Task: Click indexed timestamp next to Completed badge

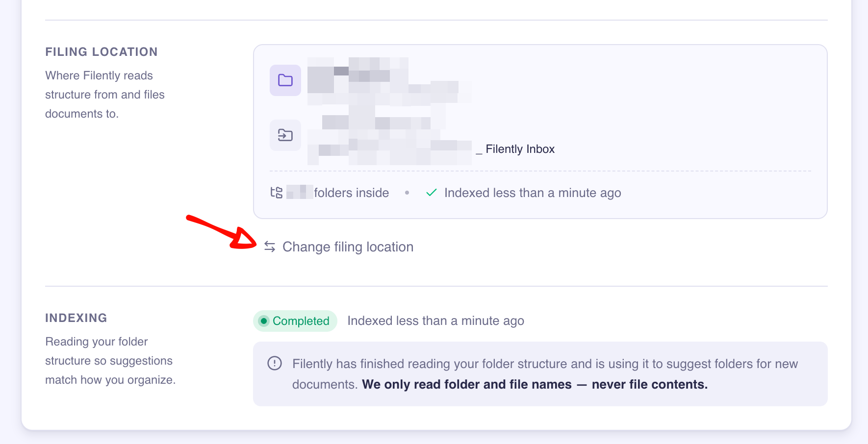Action: pos(435,321)
